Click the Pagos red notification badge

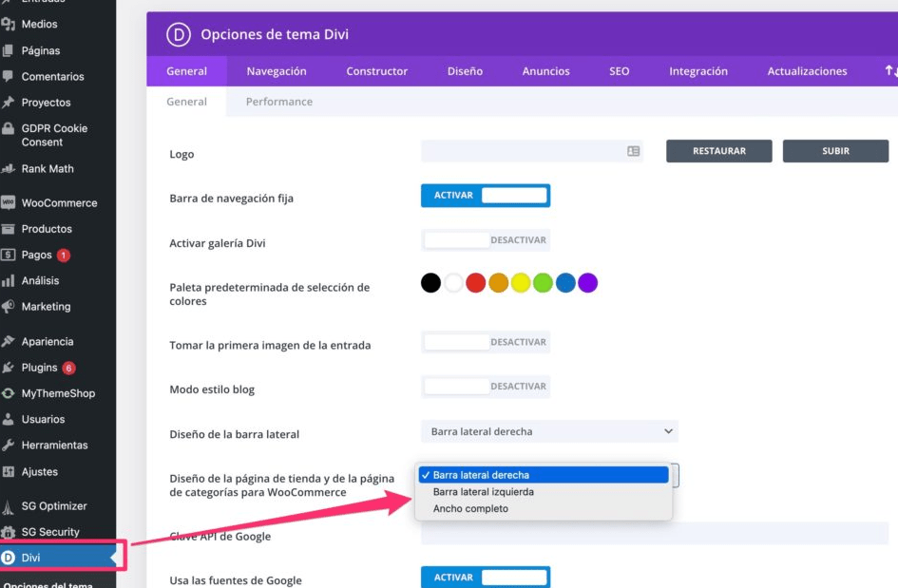click(x=64, y=256)
